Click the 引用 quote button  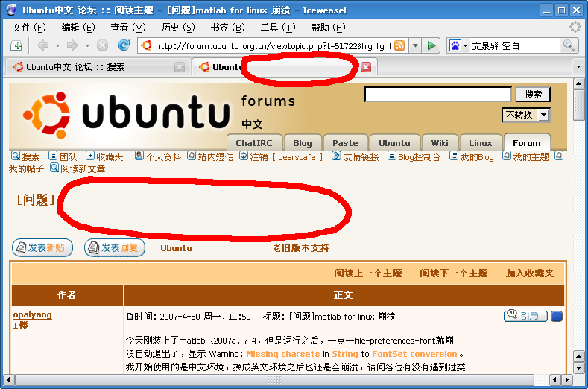pos(525,316)
